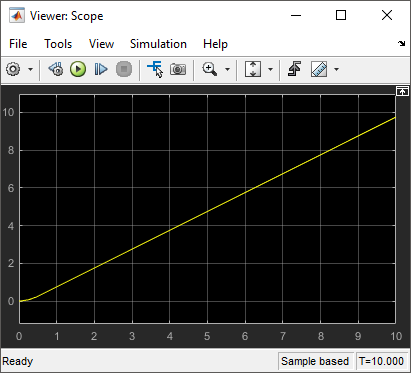The width and height of the screenshot is (411, 373).
Task: Run simulation with green play button
Action: point(78,69)
